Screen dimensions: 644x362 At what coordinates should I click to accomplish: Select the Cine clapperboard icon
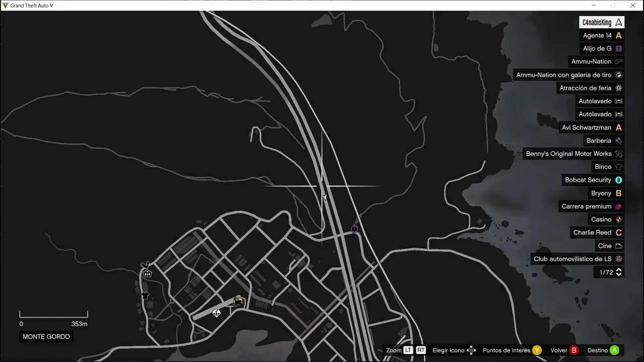coord(619,246)
